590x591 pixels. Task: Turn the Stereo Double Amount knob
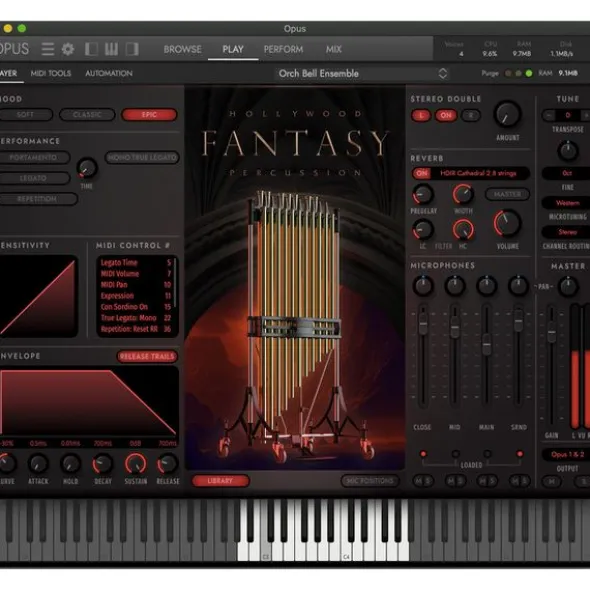pos(507,114)
